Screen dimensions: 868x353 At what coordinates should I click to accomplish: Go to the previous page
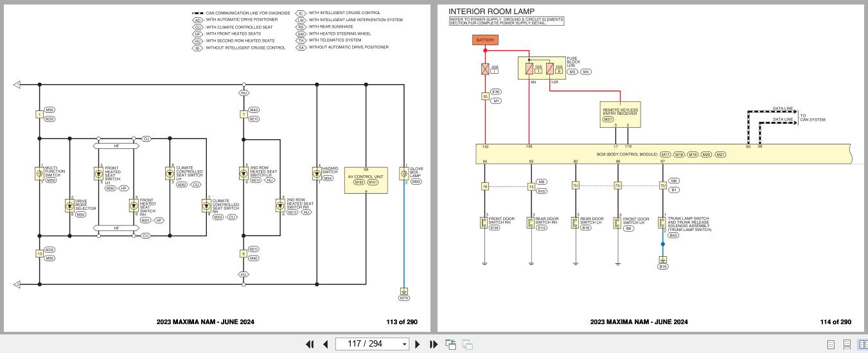click(x=325, y=344)
